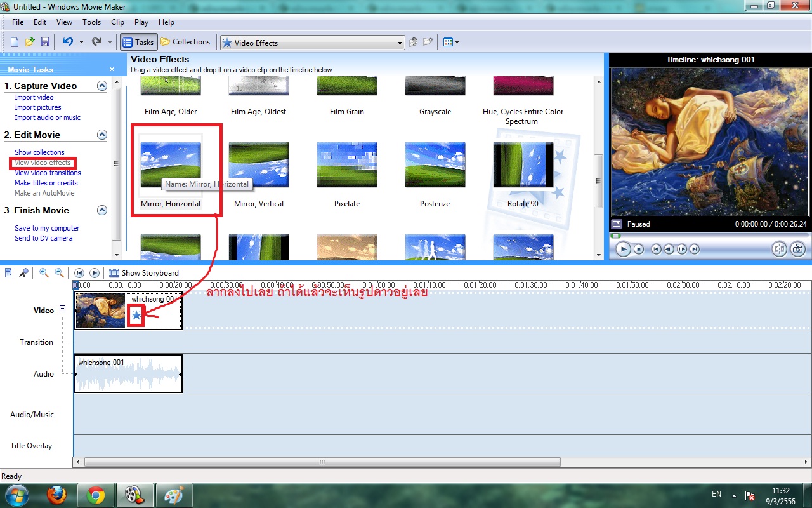Select the Posterize effect thumbnail

[x=435, y=164]
